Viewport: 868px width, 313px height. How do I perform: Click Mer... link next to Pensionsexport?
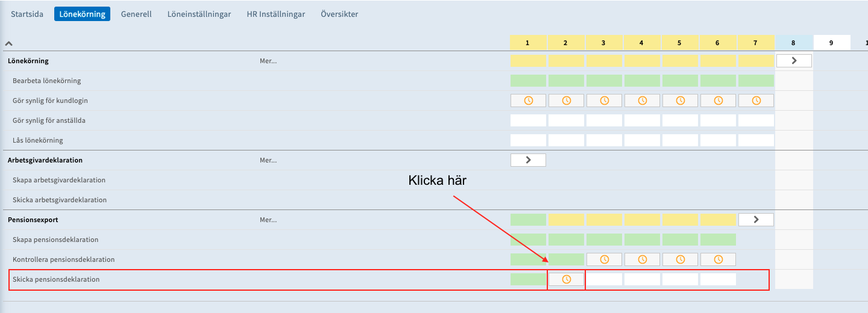pyautogui.click(x=268, y=220)
